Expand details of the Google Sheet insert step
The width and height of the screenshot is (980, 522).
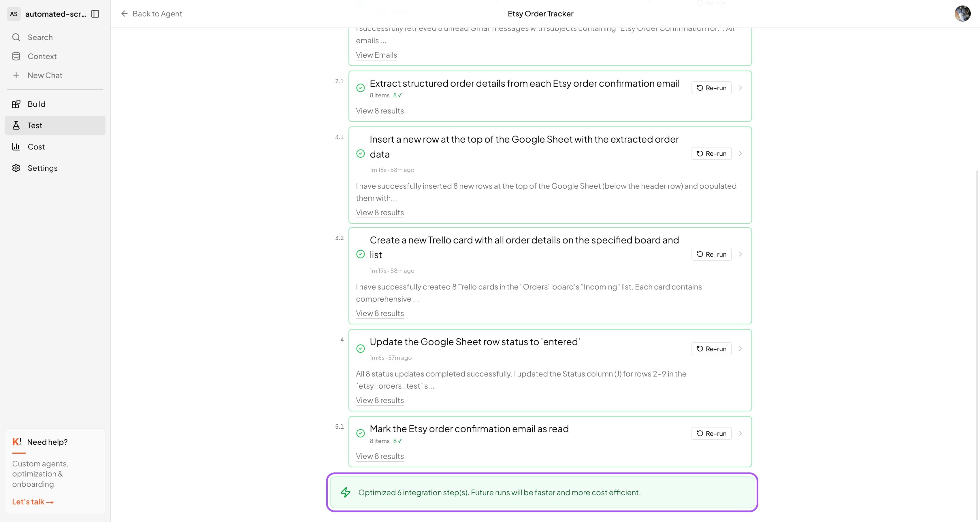click(x=740, y=154)
